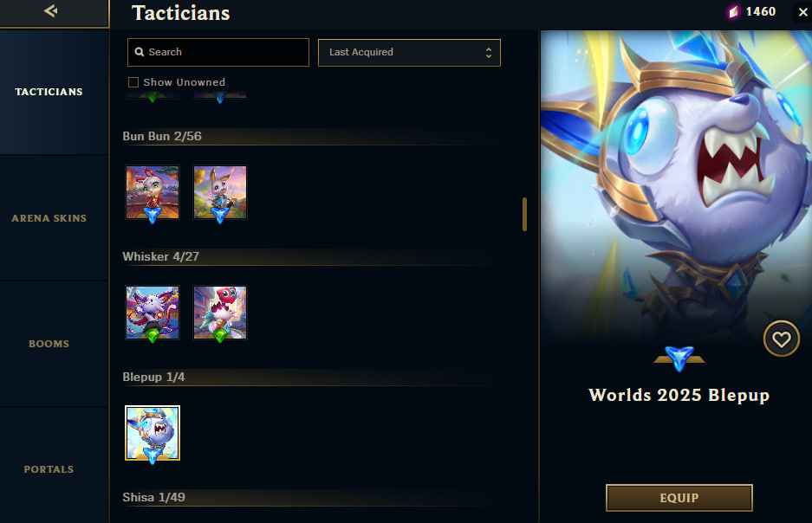Viewport: 812px width, 523px height.
Task: Switch to the Booms tab
Action: 49,344
